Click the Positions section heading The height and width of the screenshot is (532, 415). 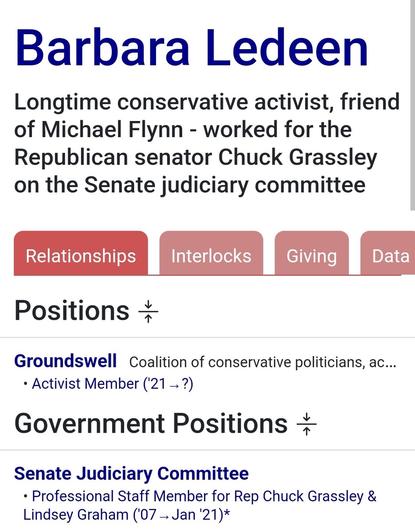(72, 310)
